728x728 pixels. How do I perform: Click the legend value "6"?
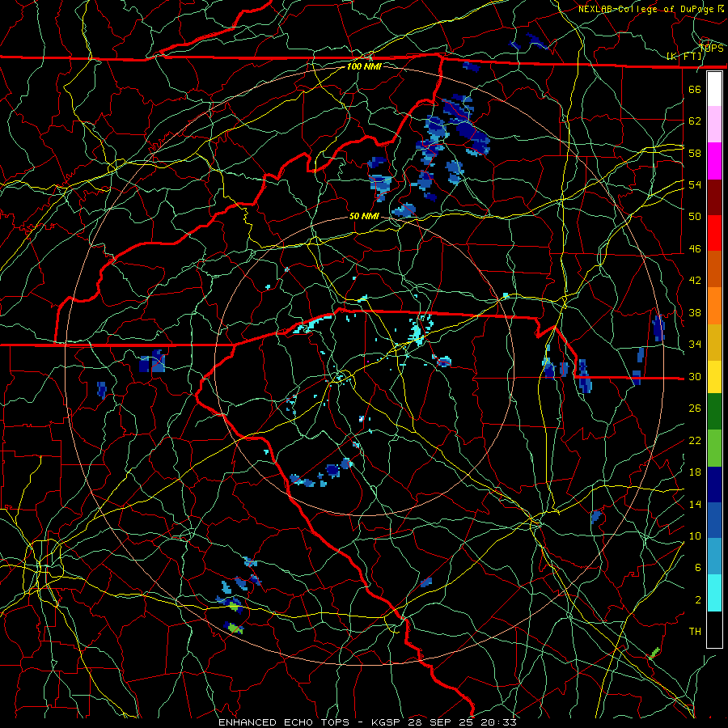coord(697,567)
